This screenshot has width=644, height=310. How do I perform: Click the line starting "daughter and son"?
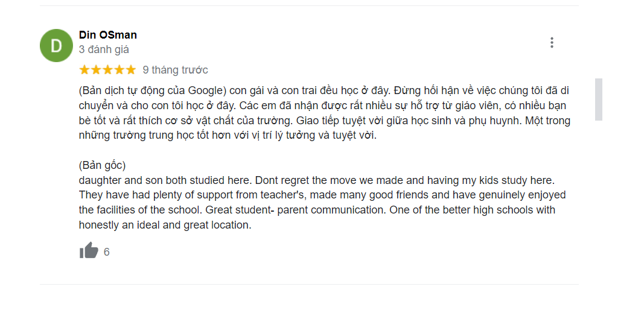(x=316, y=180)
